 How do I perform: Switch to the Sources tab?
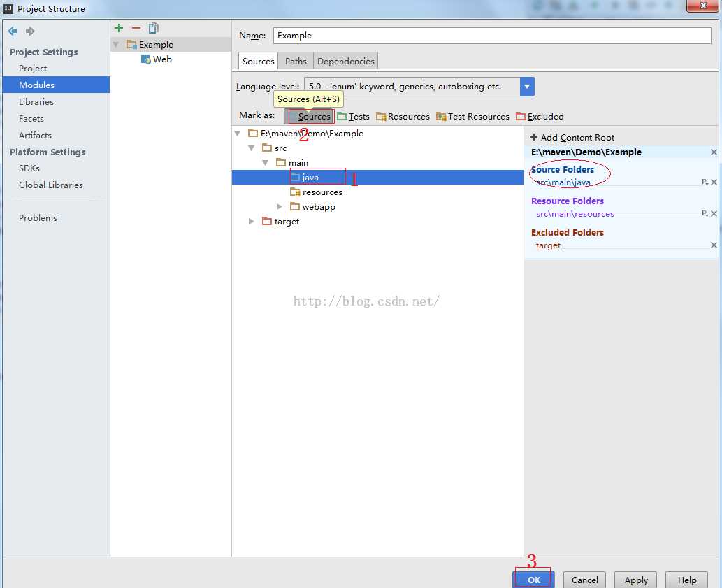pos(259,62)
